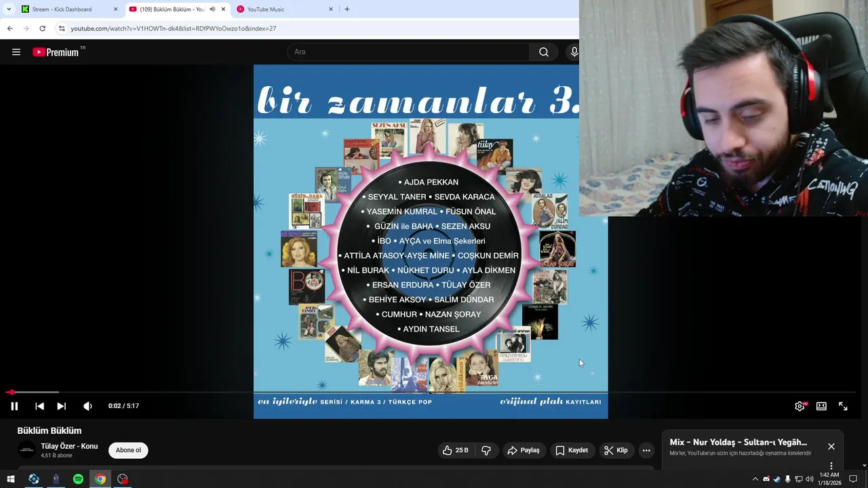Screen dimensions: 868x488
Task: Click the Ara search field
Action: click(x=409, y=52)
